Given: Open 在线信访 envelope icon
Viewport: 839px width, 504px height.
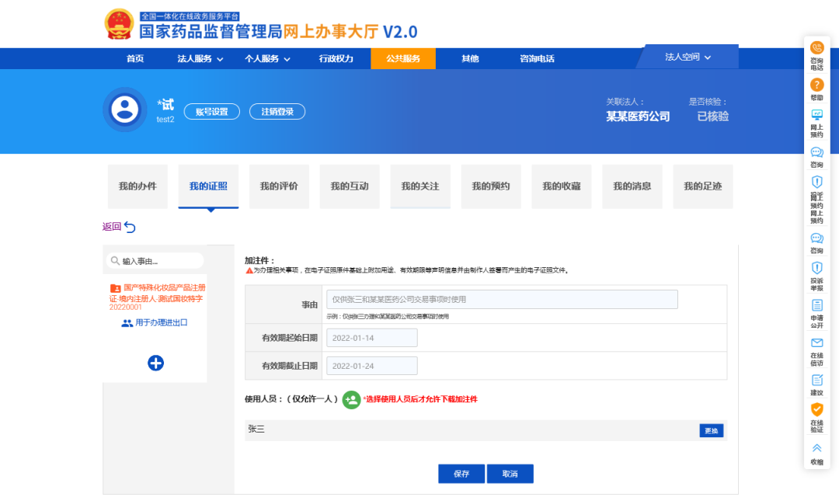Looking at the screenshot, I should 816,343.
